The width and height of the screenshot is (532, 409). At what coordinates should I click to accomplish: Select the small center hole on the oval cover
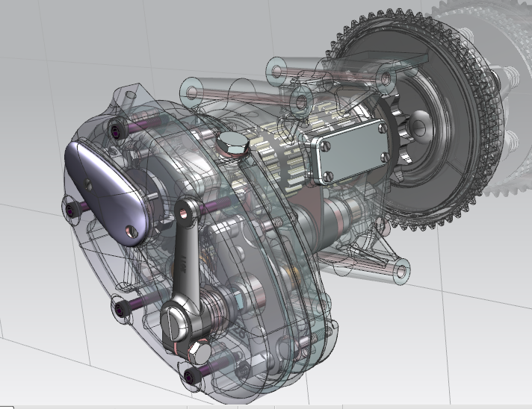pos(88,184)
